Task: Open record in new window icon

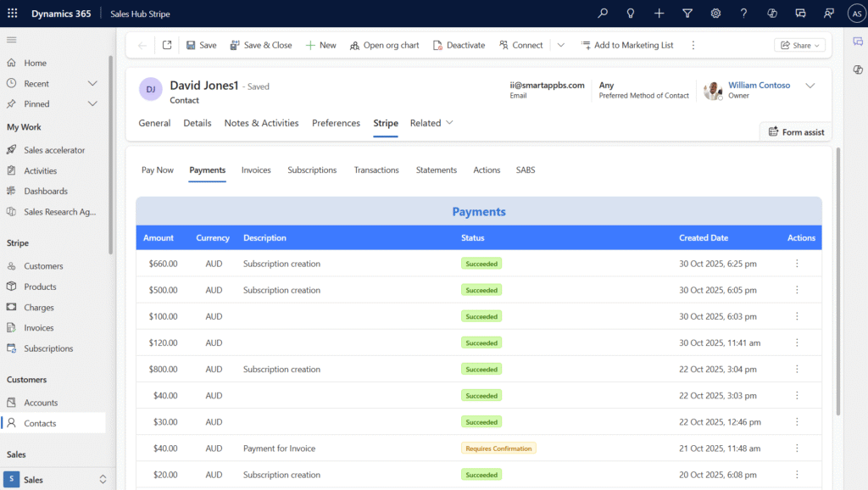Action: click(x=167, y=45)
